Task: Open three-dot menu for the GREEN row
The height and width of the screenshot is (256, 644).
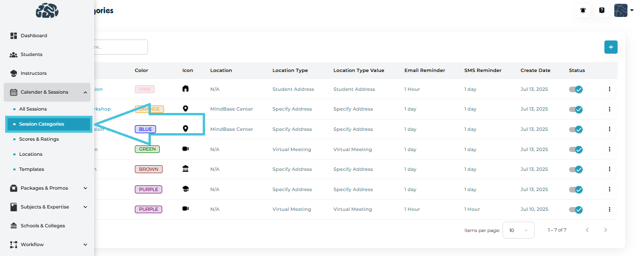Action: [x=609, y=149]
